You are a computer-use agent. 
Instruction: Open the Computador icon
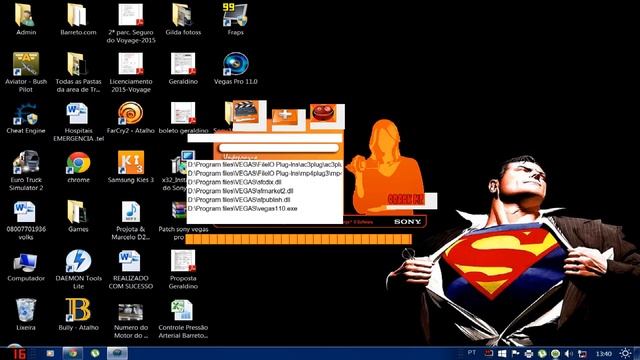(x=26, y=266)
